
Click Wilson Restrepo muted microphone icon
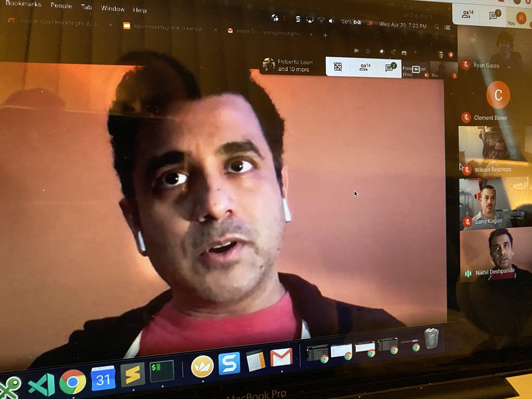[466, 170]
